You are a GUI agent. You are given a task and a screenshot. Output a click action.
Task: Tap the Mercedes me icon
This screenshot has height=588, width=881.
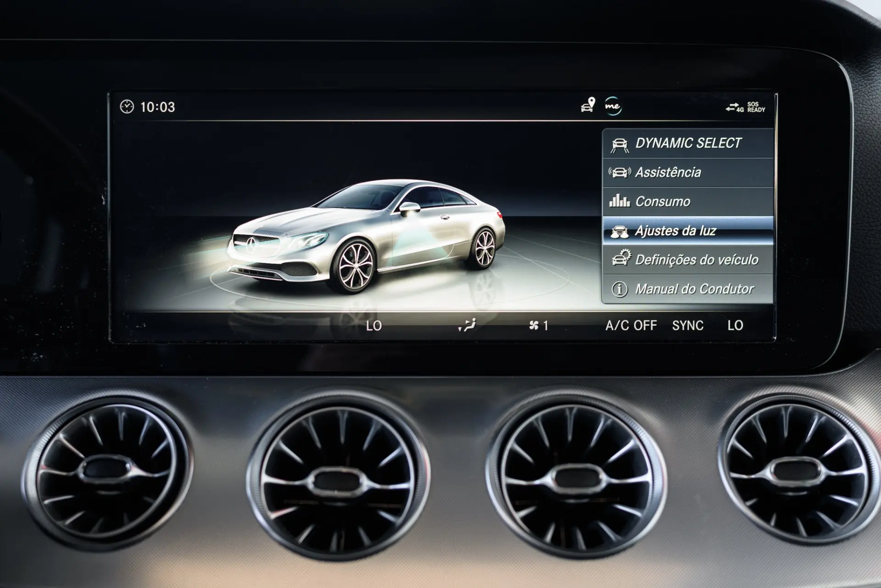[613, 106]
